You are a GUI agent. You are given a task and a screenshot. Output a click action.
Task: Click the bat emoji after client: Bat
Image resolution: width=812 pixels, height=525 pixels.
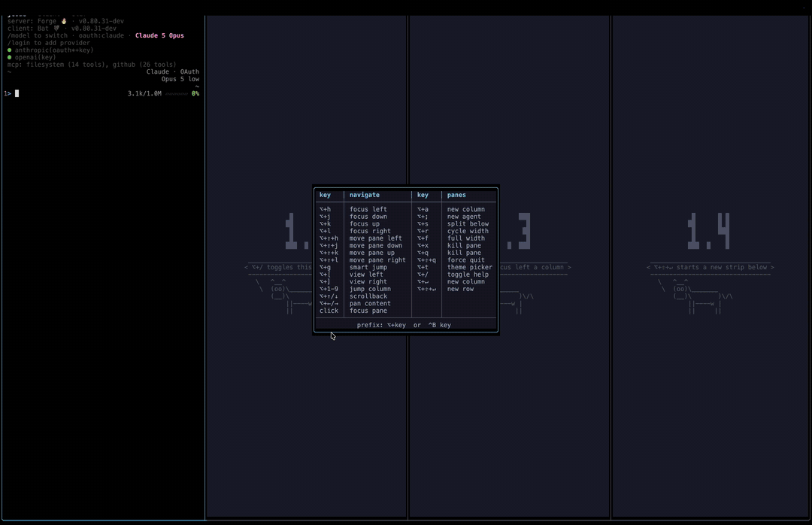point(56,29)
